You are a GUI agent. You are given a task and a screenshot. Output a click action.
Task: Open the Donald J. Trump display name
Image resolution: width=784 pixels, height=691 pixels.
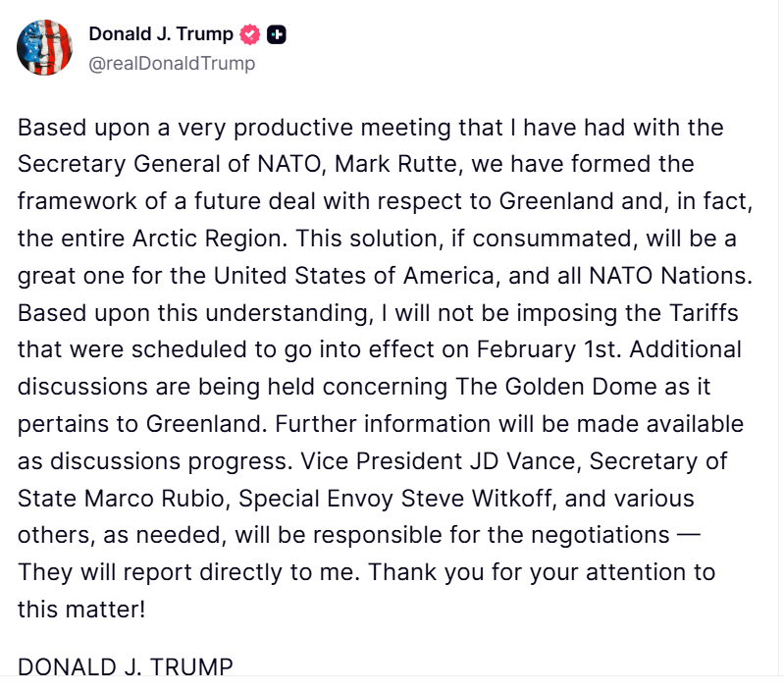pos(161,34)
